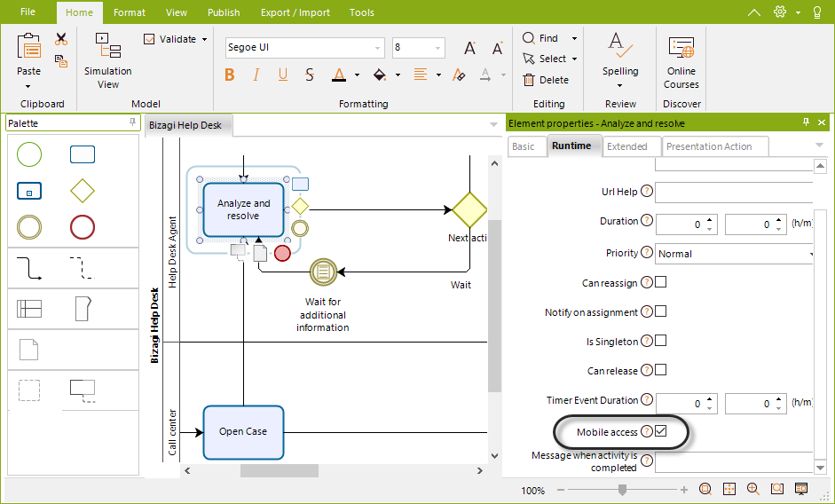The width and height of the screenshot is (835, 504).
Task: Click the Spelling check icon
Action: [620, 45]
